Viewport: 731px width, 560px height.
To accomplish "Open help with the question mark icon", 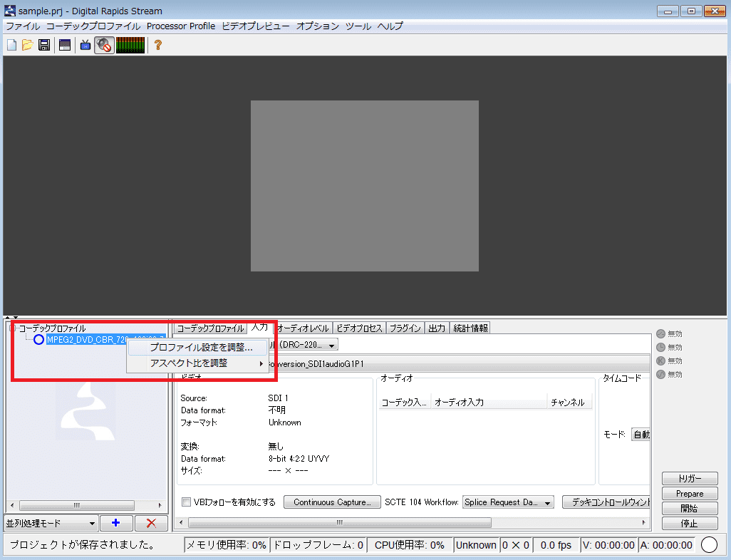I will click(x=158, y=45).
